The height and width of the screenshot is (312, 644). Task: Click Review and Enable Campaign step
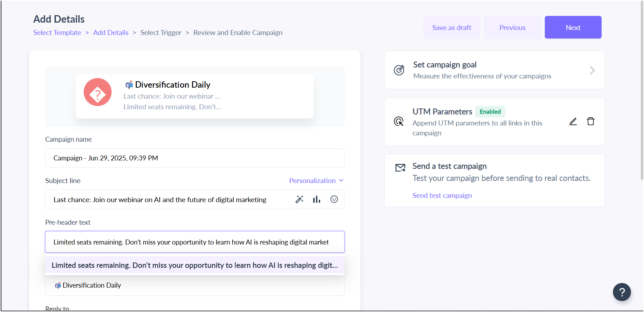coord(238,33)
